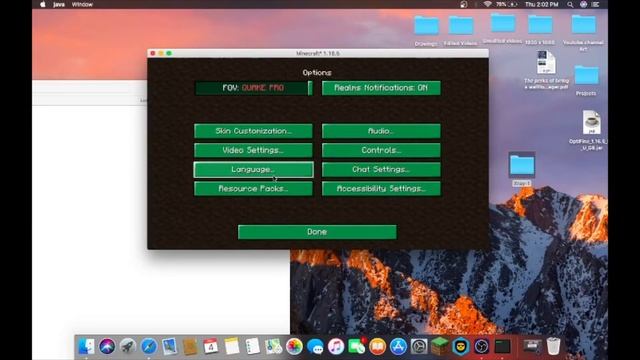This screenshot has width=640, height=360.
Task: Open Calendar in the dock
Action: click(x=211, y=347)
